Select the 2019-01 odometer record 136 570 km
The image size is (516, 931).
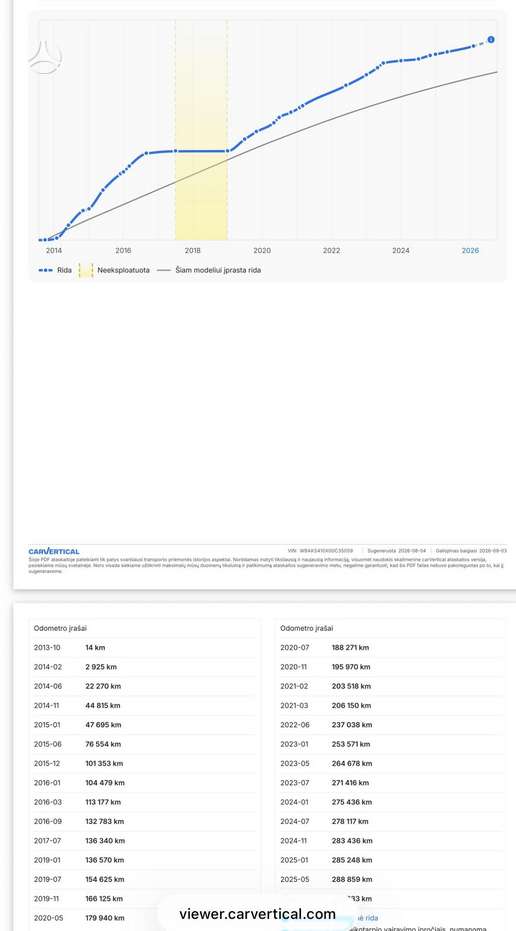point(144,860)
